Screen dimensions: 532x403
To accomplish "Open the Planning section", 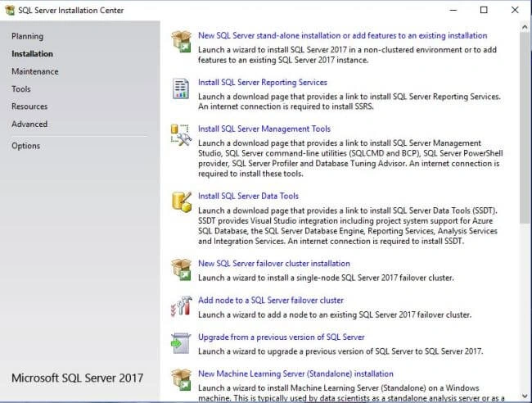I will (28, 36).
